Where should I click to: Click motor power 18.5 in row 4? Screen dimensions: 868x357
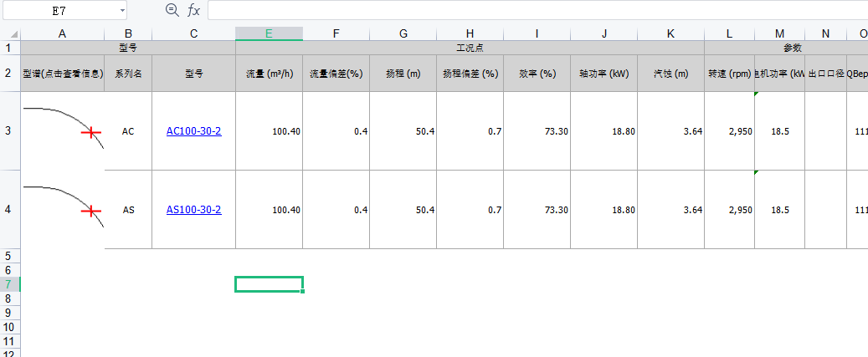pyautogui.click(x=780, y=210)
